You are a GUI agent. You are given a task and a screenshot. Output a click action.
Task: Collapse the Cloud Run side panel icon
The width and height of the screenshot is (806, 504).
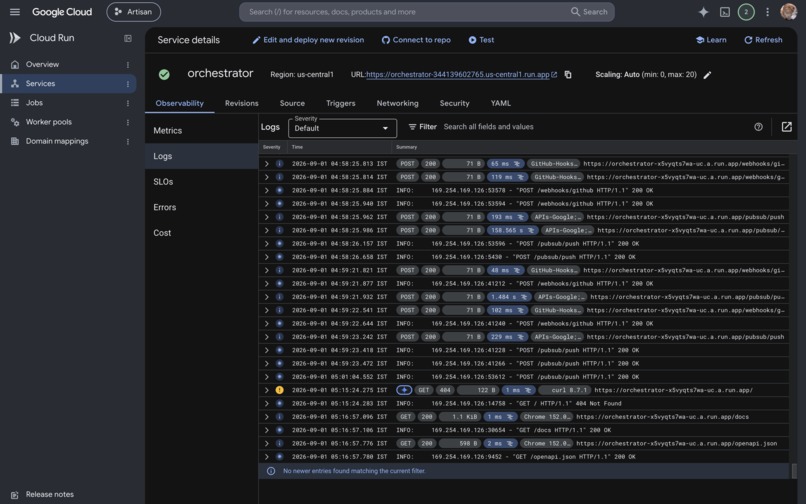tap(127, 38)
